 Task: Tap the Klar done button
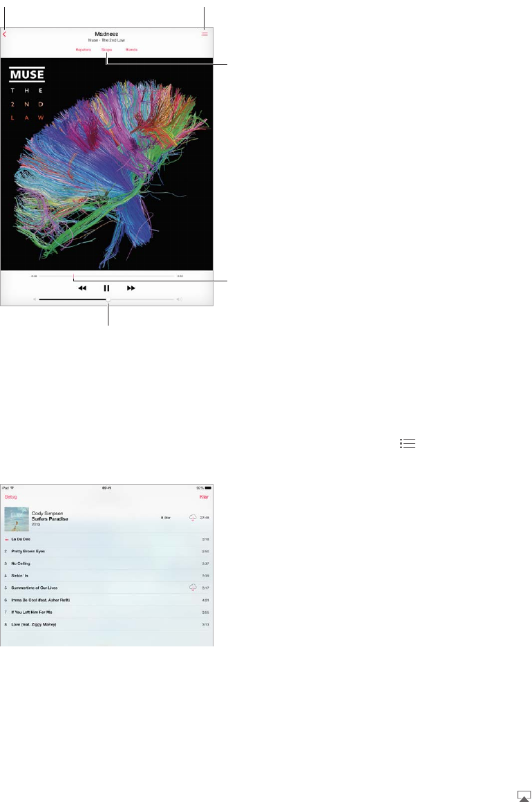tap(204, 497)
